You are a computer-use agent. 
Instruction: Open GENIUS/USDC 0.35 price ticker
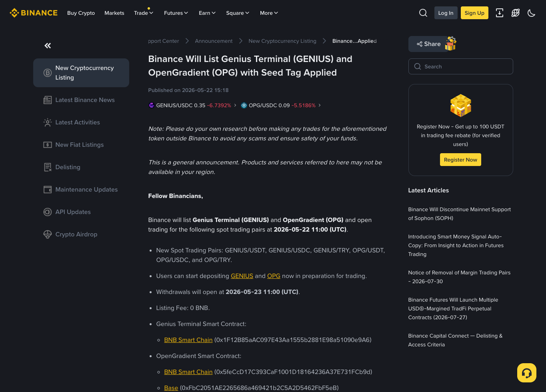tap(192, 105)
